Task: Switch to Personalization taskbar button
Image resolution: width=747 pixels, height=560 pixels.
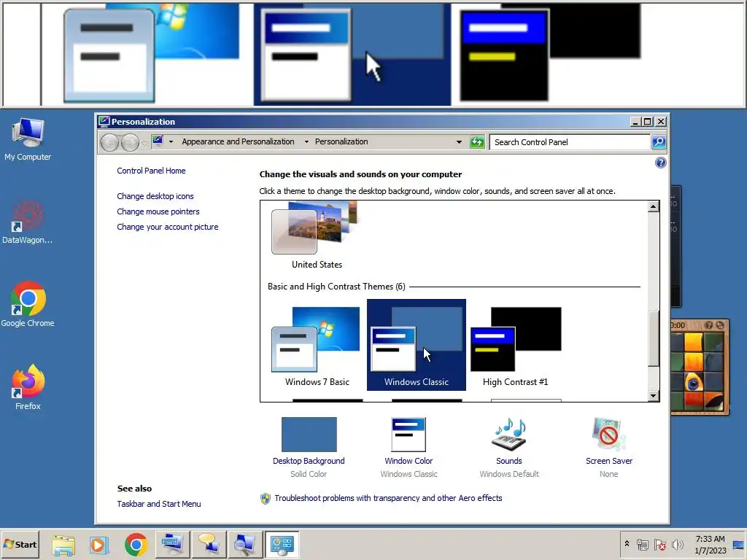Action: 282,544
